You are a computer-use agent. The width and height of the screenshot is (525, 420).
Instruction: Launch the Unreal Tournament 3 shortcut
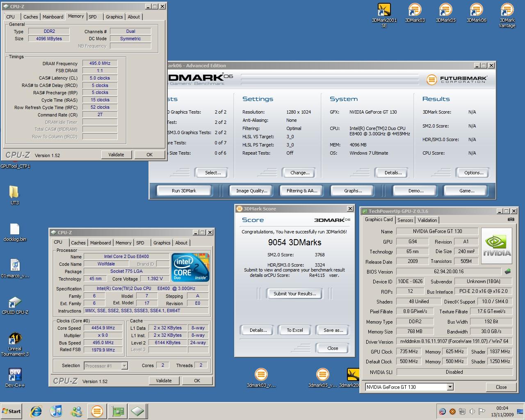[15, 345]
